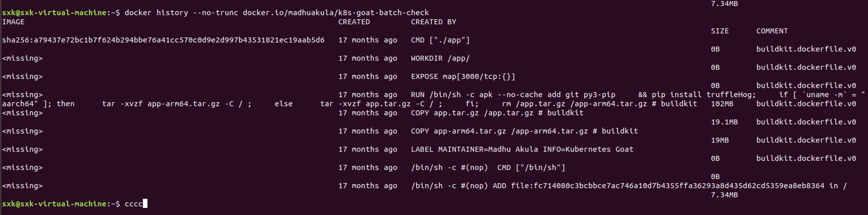Click the SIZE column header
Viewport: 868px width, 215px height.
(720, 31)
